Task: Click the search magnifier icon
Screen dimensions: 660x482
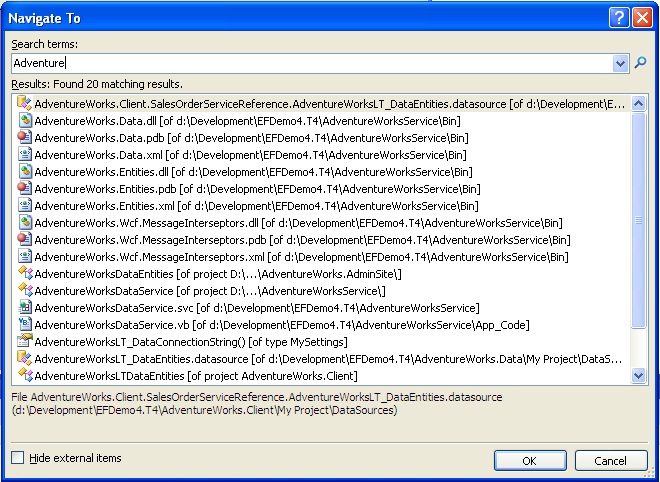Action: pos(641,63)
